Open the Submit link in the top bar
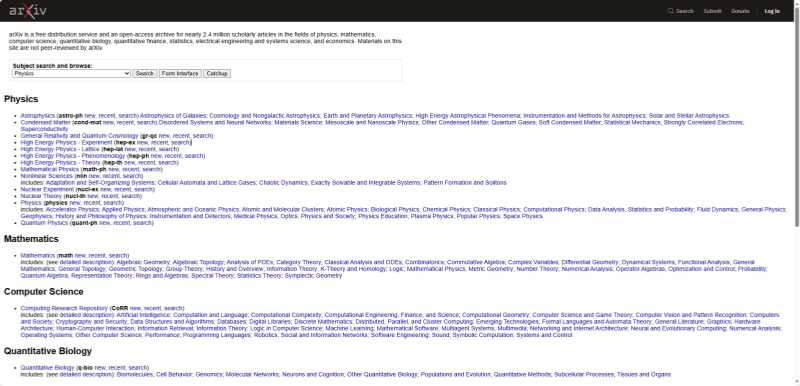The image size is (800, 386). point(712,11)
